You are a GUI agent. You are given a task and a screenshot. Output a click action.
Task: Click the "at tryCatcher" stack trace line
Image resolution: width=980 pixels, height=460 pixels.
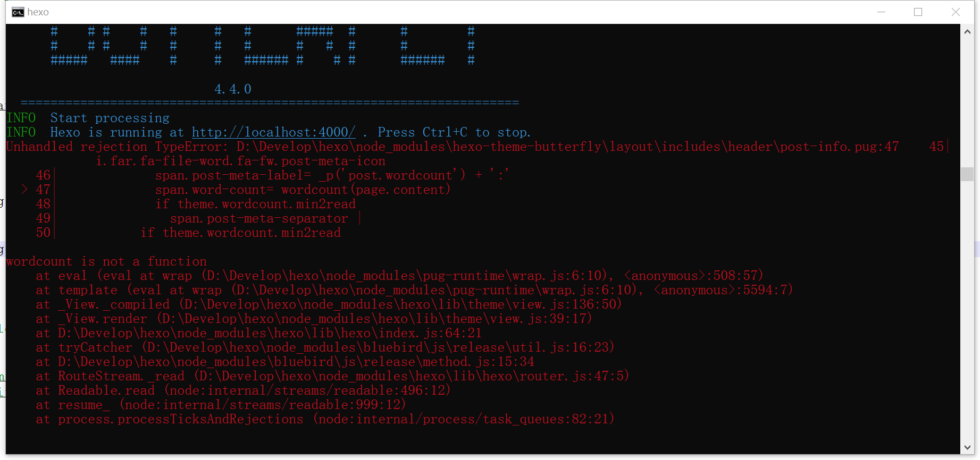tap(324, 347)
